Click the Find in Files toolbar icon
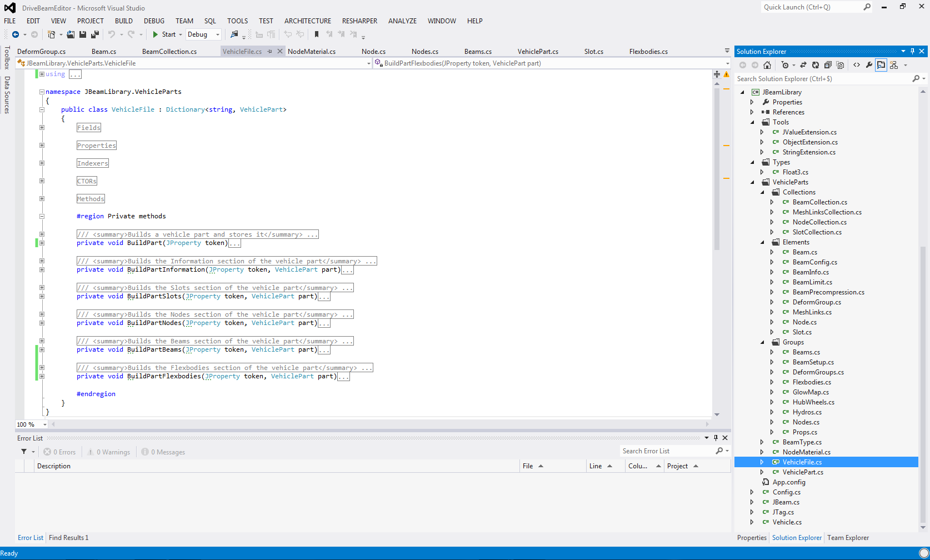Image resolution: width=930 pixels, height=560 pixels. pos(234,34)
